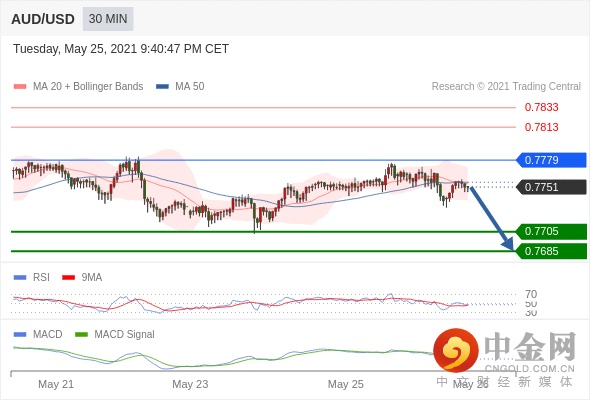Click the 0.7813 resistance level label
590x400 pixels.
541,127
